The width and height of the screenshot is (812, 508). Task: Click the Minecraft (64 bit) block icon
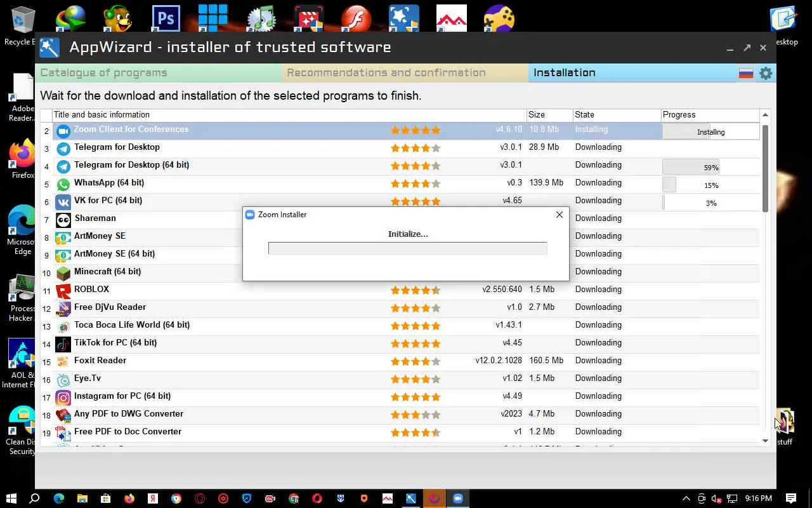tap(63, 274)
